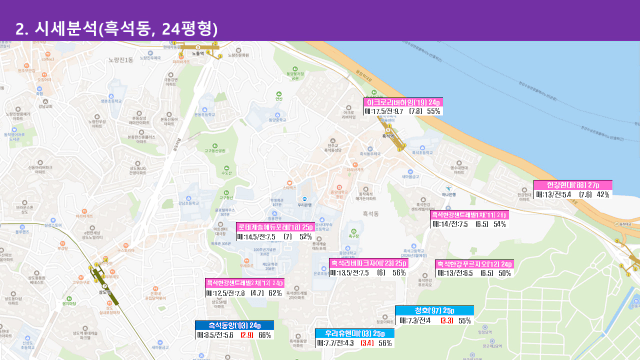640x360 pixels.
Task: Click the 흑석동양 apartment marker icon
Action: [298, 337]
